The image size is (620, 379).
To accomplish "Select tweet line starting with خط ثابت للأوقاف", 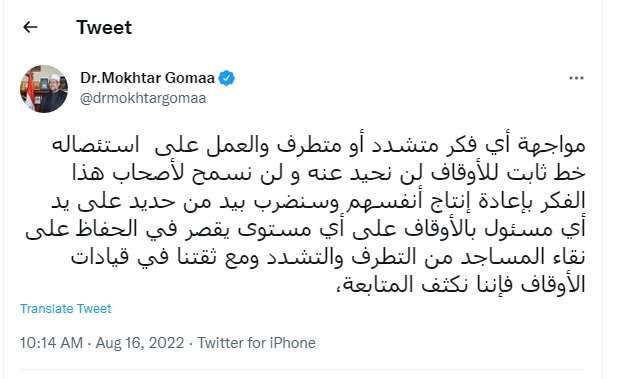I will (329, 172).
